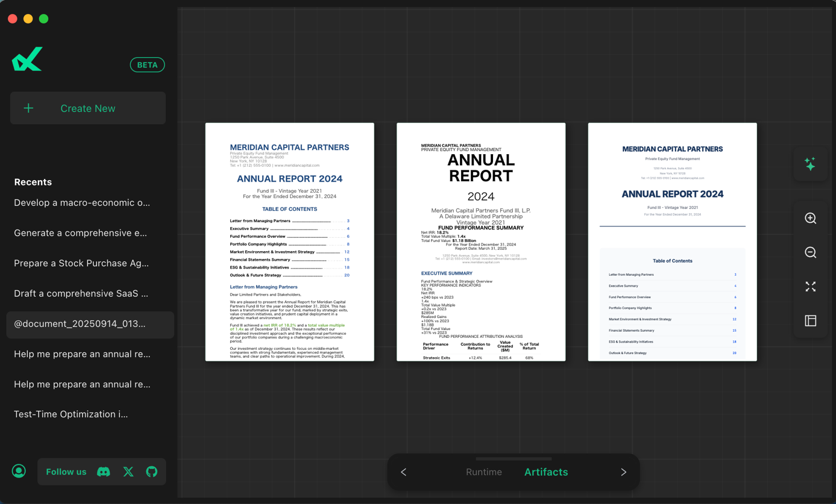836x504 pixels.
Task: Zoom out of the canvas
Action: click(810, 252)
